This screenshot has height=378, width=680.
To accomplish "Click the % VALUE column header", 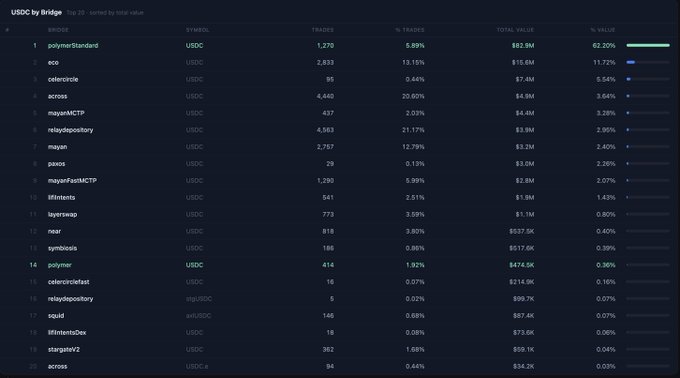I will (x=603, y=30).
